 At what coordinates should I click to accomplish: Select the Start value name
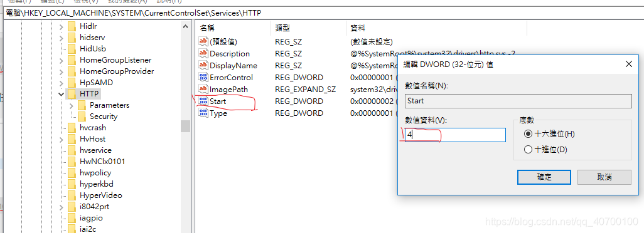coord(218,101)
